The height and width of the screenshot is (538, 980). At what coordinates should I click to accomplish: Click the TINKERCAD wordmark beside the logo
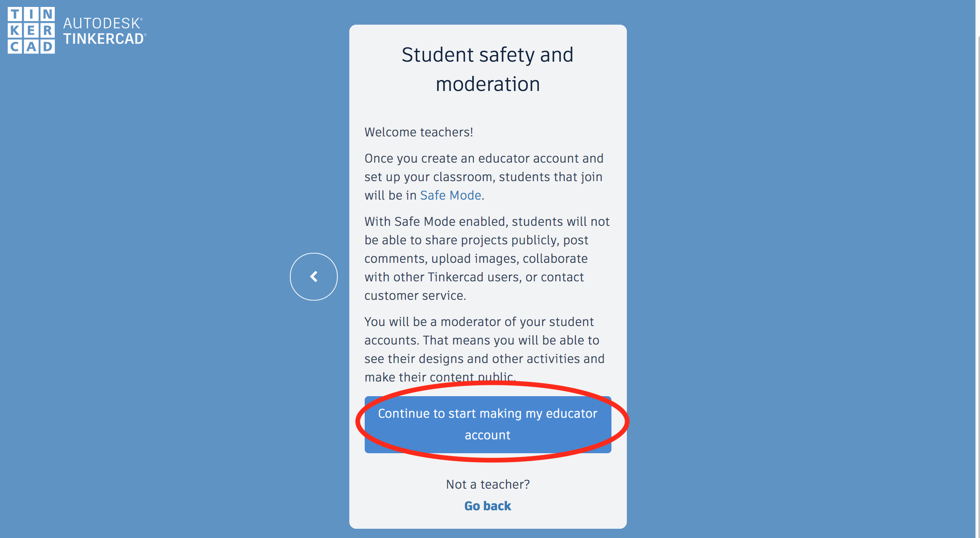[104, 39]
